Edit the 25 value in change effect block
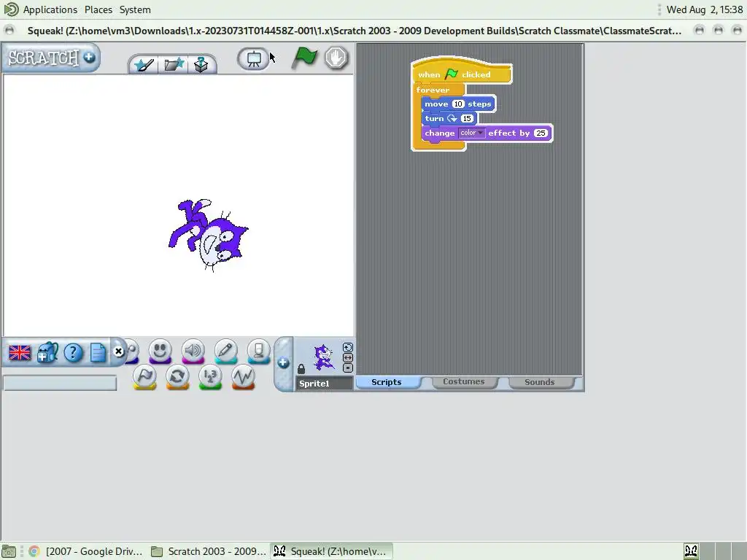Screen dimensions: 747x560 tap(541, 133)
